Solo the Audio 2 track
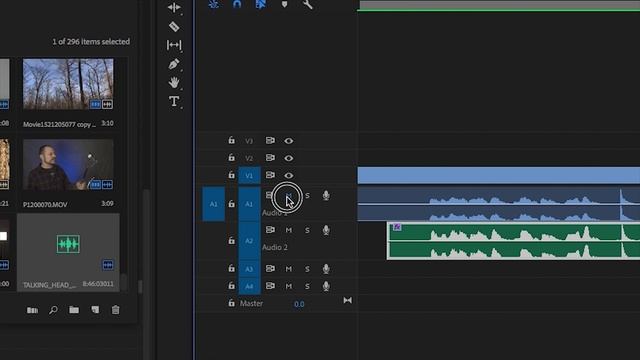The height and width of the screenshot is (360, 640). click(x=307, y=230)
